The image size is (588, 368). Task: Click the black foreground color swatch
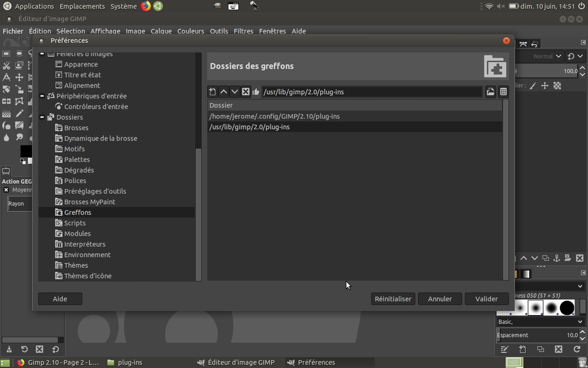[x=26, y=151]
